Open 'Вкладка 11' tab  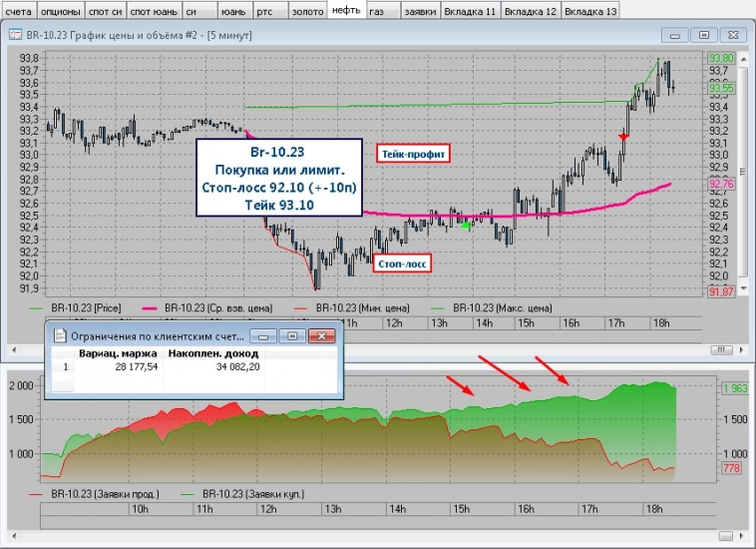coord(470,11)
